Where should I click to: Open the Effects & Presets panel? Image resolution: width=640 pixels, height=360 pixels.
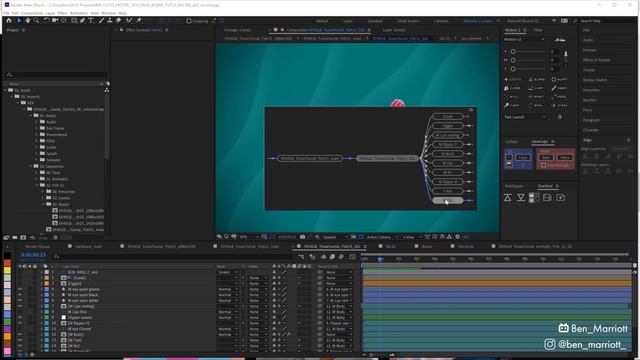point(597,60)
